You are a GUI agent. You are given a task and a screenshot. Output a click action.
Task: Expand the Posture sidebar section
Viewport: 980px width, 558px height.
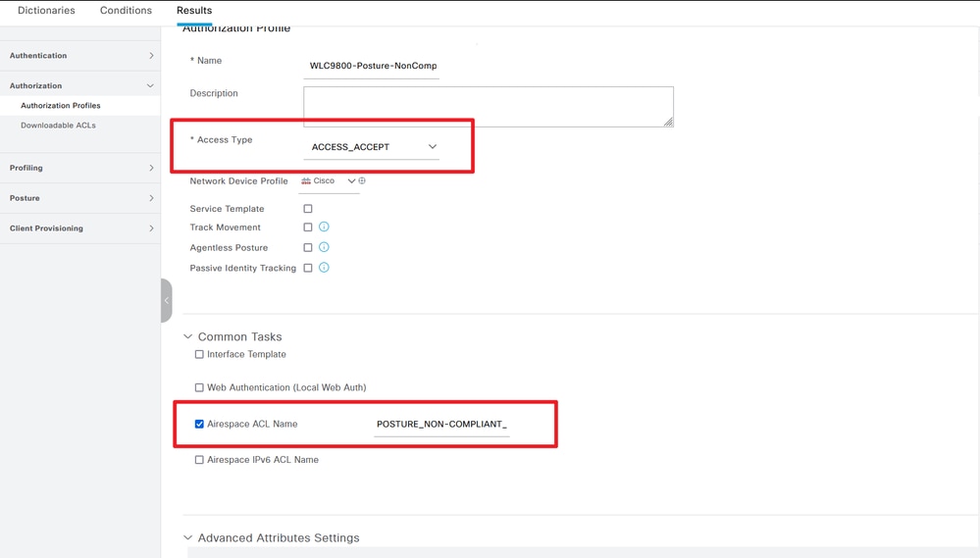(151, 198)
